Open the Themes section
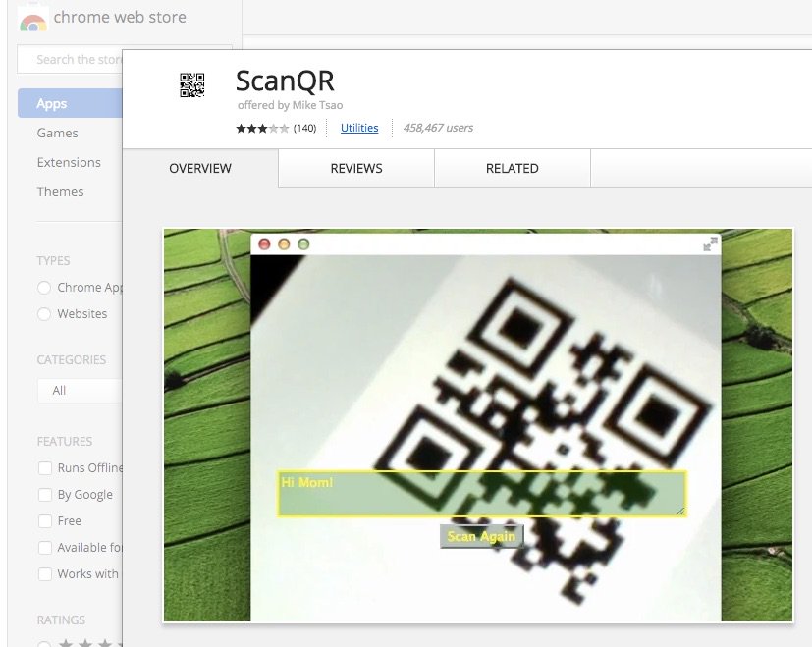Viewport: 812px width, 647px height. coord(60,192)
